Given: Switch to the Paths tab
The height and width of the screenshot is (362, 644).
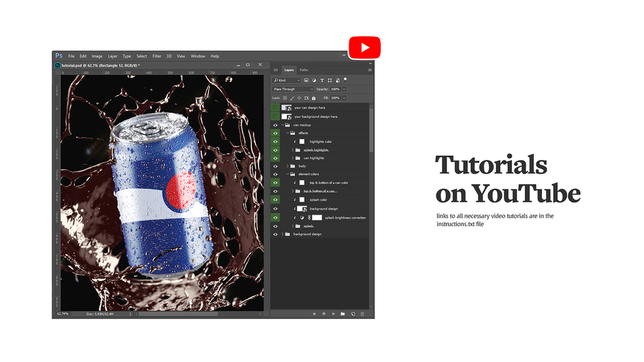Looking at the screenshot, I should click(304, 70).
